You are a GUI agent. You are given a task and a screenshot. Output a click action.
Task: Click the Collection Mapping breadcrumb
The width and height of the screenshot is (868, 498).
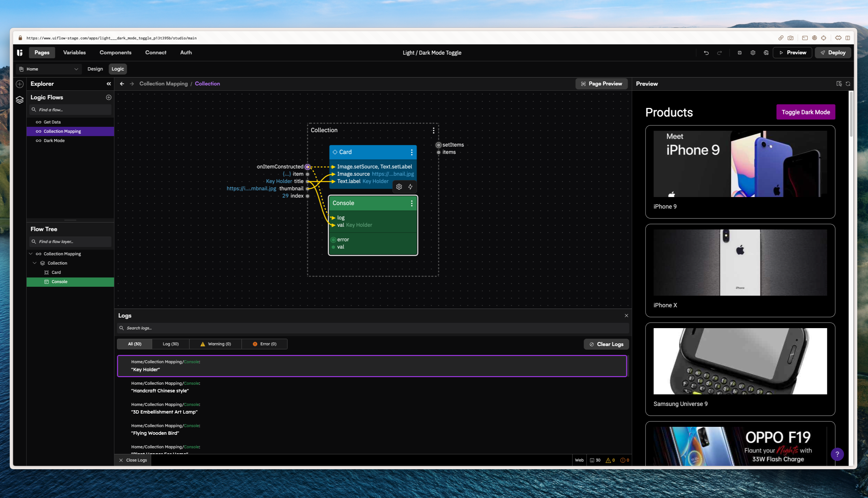pos(164,84)
